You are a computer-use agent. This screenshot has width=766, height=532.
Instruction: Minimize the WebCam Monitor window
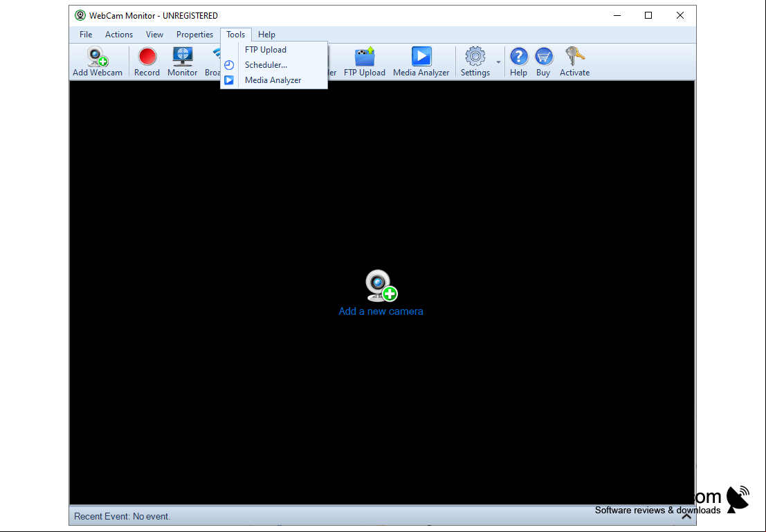(x=617, y=16)
